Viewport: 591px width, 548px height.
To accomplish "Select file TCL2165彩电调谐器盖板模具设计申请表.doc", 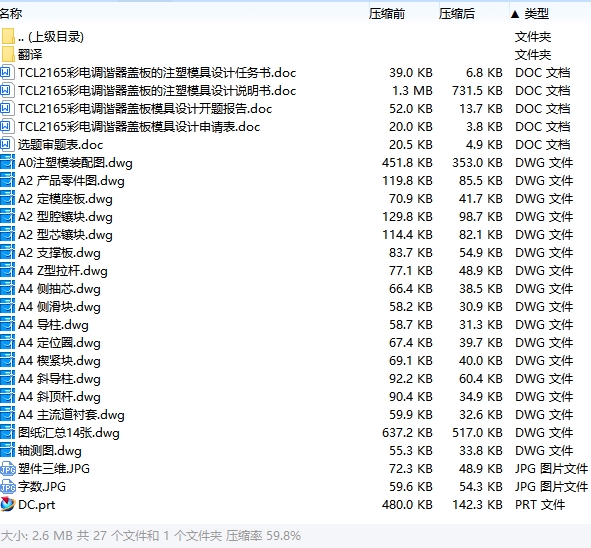I will pyautogui.click(x=139, y=127).
